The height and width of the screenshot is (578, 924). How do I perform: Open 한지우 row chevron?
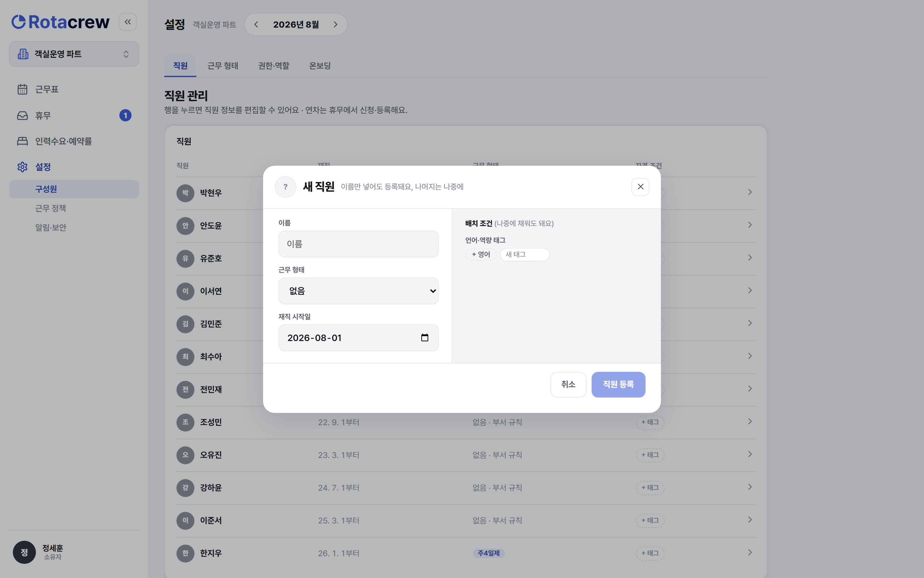tap(750, 552)
